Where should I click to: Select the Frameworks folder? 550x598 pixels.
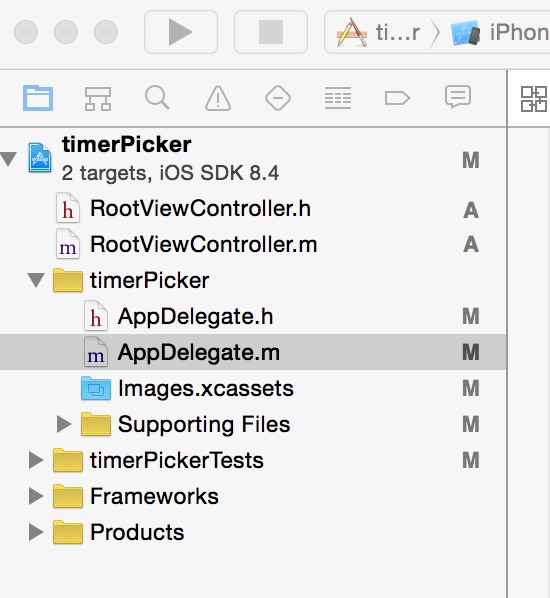coord(253,496)
